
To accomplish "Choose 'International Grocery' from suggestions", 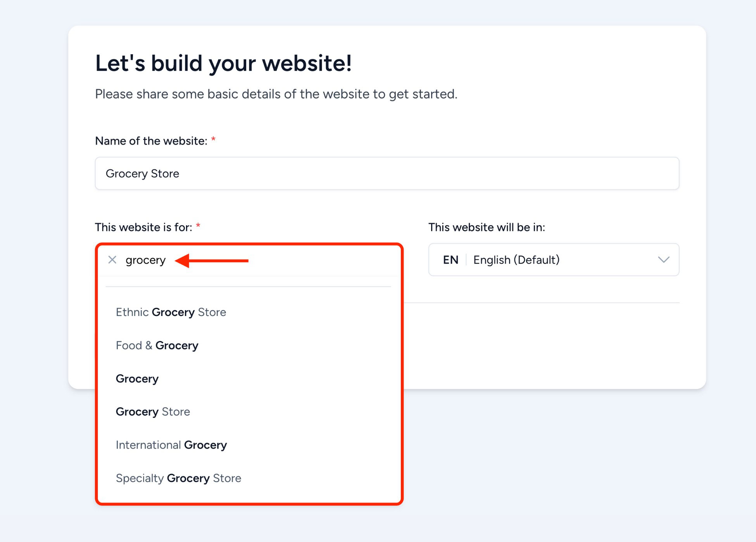I will pos(171,445).
